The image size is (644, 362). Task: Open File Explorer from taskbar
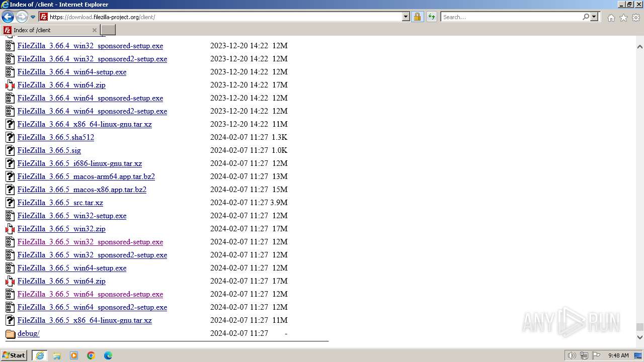57,355
